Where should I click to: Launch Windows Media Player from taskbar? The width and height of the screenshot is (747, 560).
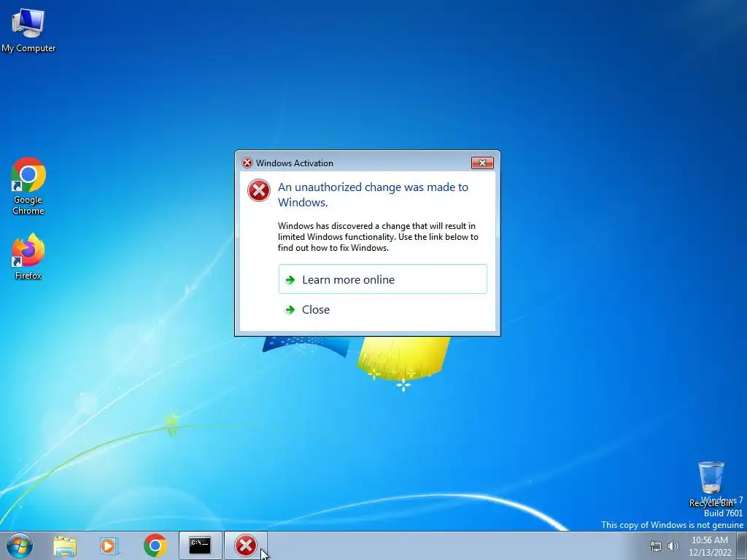(109, 546)
